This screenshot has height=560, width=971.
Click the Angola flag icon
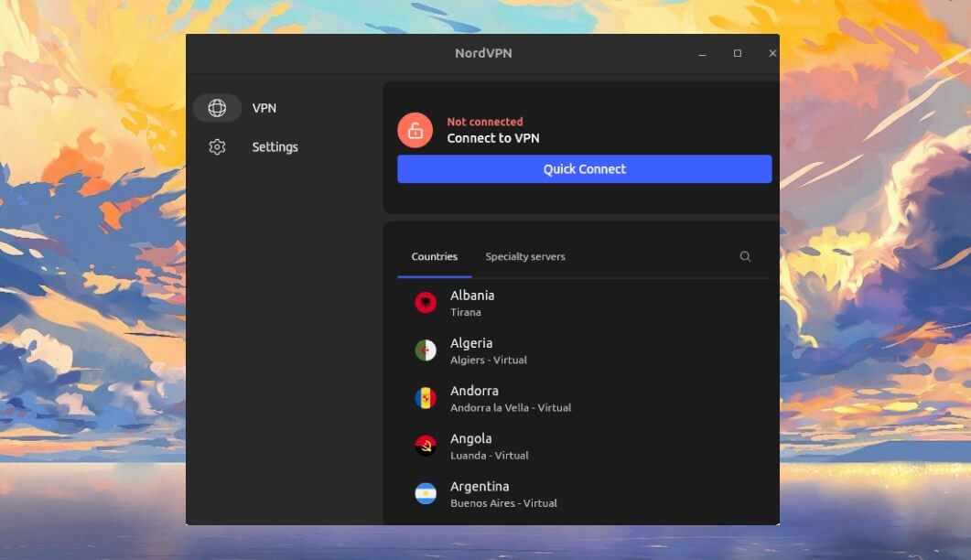coord(426,446)
